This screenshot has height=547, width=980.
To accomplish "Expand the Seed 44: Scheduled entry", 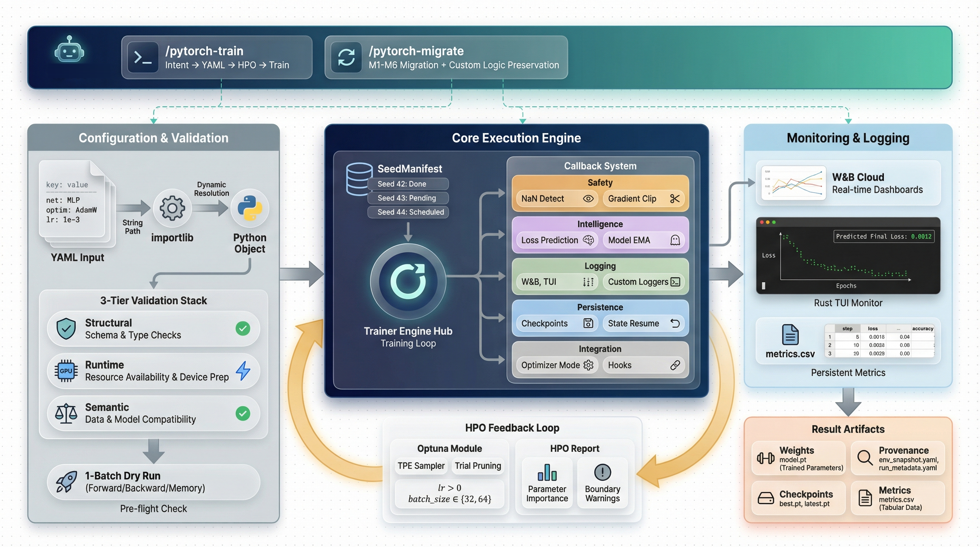I will click(x=408, y=212).
